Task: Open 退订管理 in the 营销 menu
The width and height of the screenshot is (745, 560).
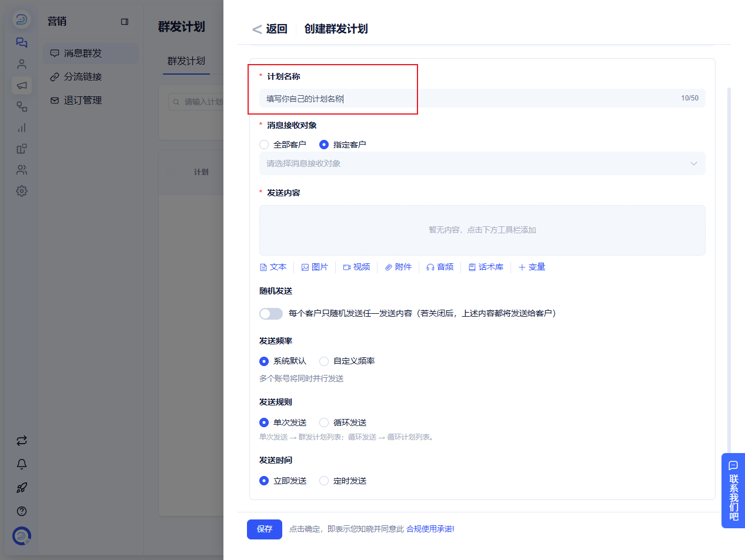Action: [x=91, y=100]
